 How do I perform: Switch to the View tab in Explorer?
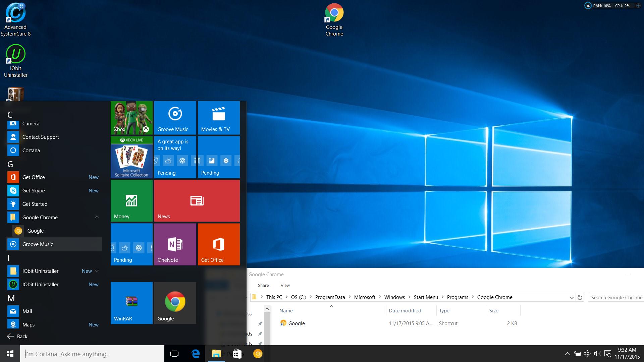(285, 285)
